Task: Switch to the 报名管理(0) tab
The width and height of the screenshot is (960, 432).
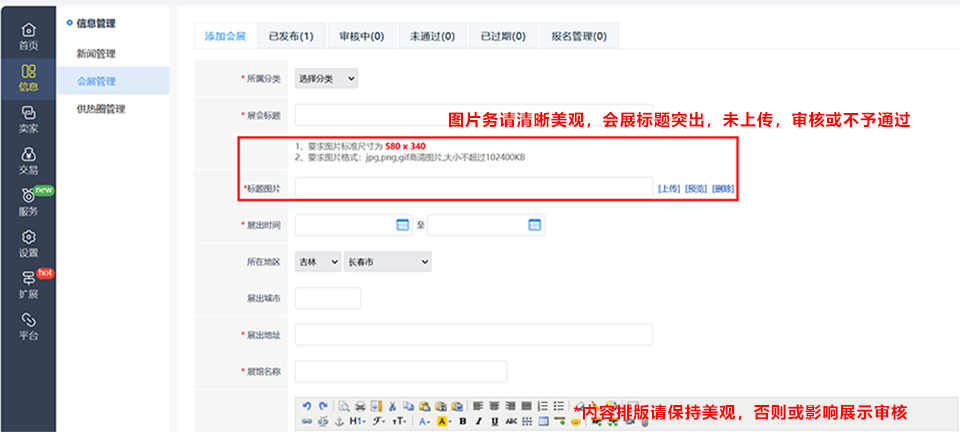Action: [x=579, y=36]
